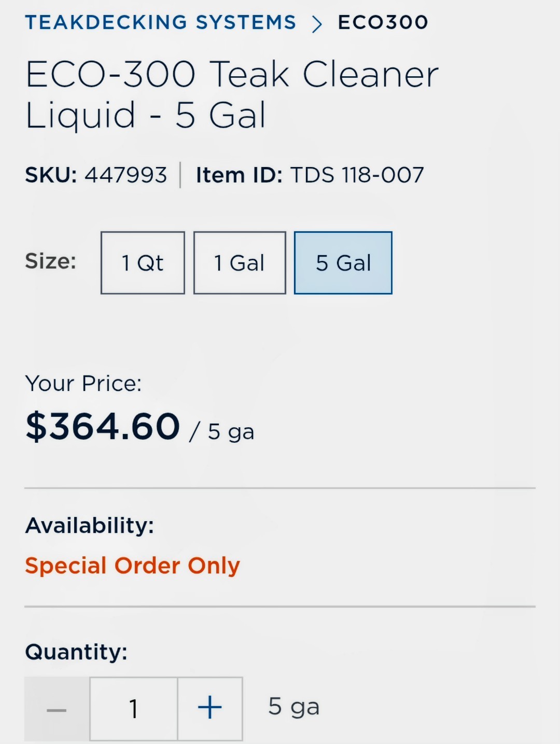Image resolution: width=560 pixels, height=744 pixels.
Task: Click the ECO-300 Teak Cleaner product title
Action: [x=232, y=94]
